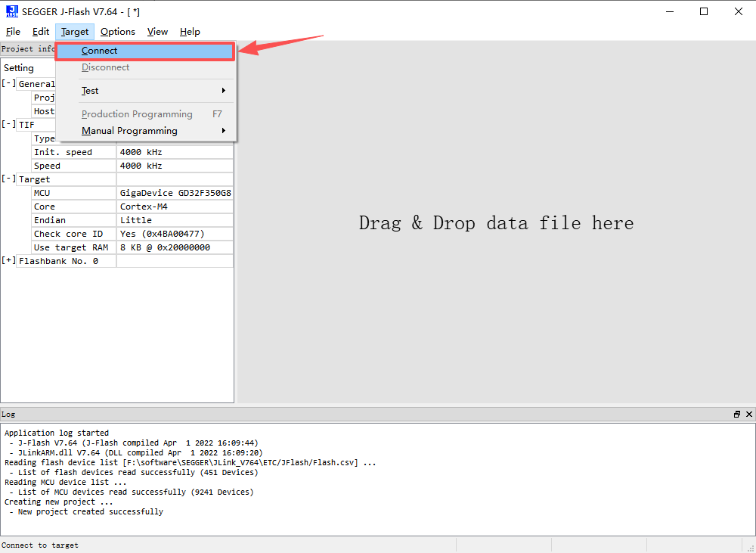The image size is (756, 553).
Task: Select the GigaDevice GD32F350G8 MCU value
Action: pyautogui.click(x=175, y=193)
